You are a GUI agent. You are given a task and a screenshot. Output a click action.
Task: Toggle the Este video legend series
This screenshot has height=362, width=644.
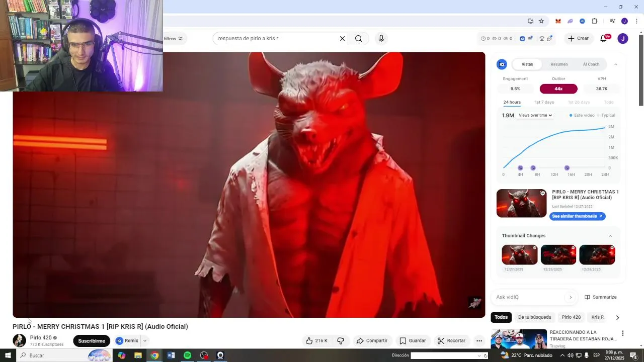tap(582, 115)
